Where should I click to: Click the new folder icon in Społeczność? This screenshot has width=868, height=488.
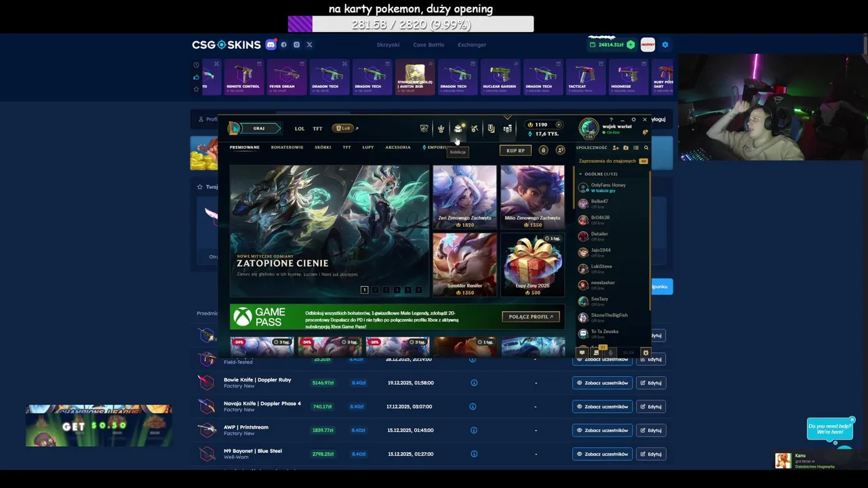coord(626,148)
